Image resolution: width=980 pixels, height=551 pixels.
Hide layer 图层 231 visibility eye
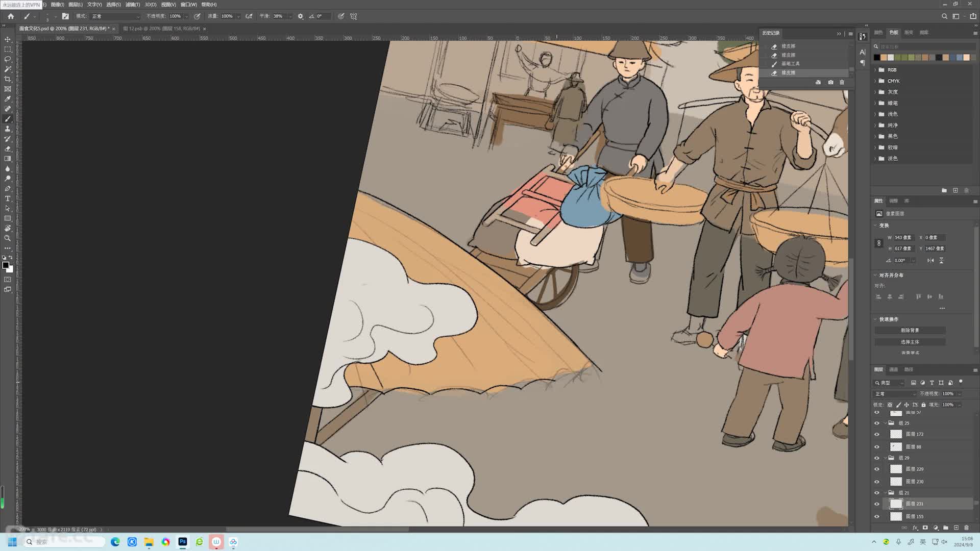(x=877, y=504)
